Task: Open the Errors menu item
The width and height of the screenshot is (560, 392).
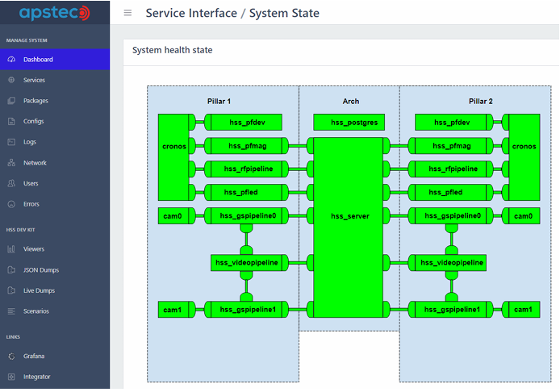Action: pyautogui.click(x=31, y=204)
